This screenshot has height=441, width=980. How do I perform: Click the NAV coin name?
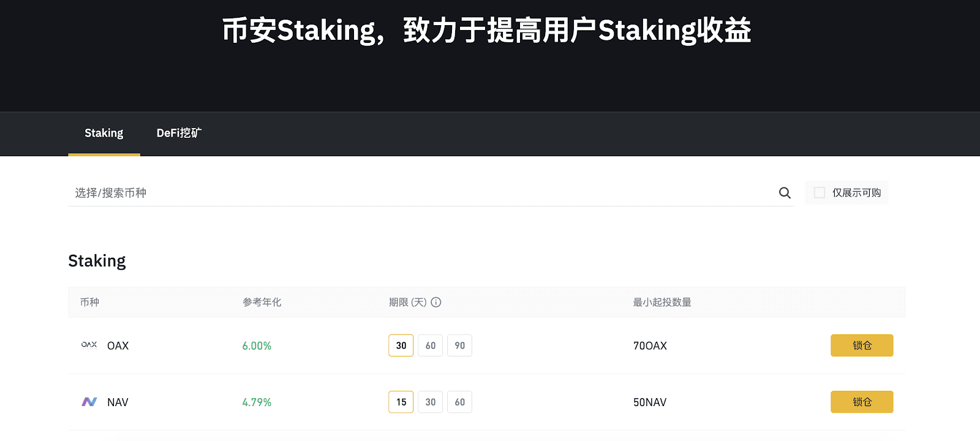pos(118,402)
